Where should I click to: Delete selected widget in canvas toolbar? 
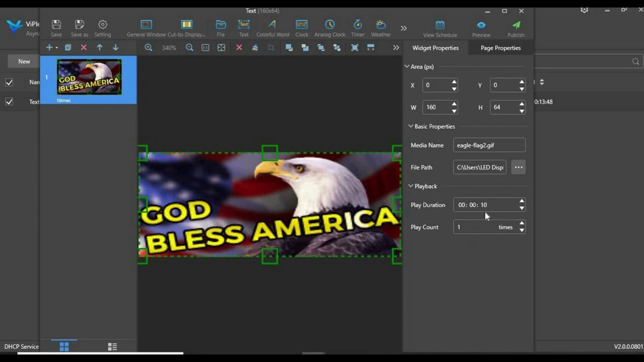tap(239, 47)
